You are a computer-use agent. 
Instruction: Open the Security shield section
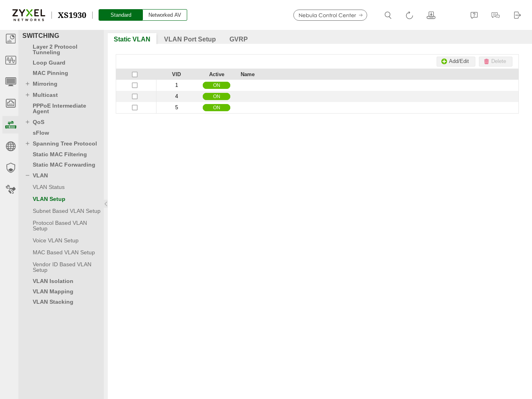click(x=10, y=167)
